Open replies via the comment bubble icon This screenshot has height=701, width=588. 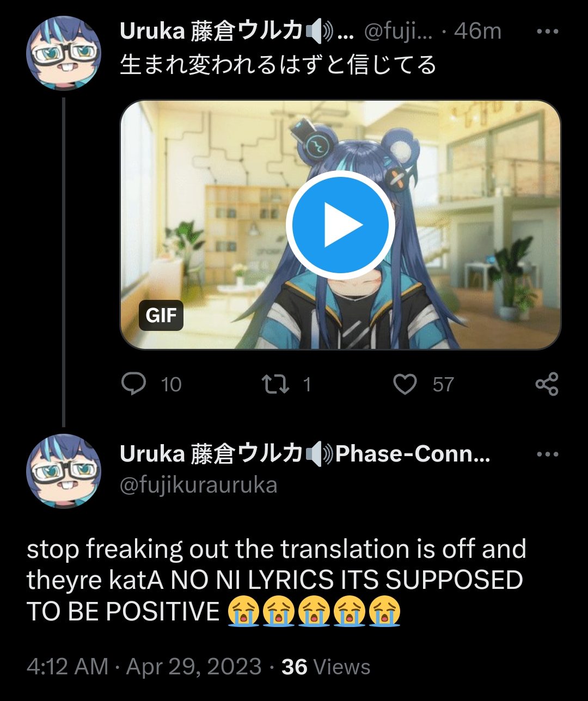pos(133,384)
